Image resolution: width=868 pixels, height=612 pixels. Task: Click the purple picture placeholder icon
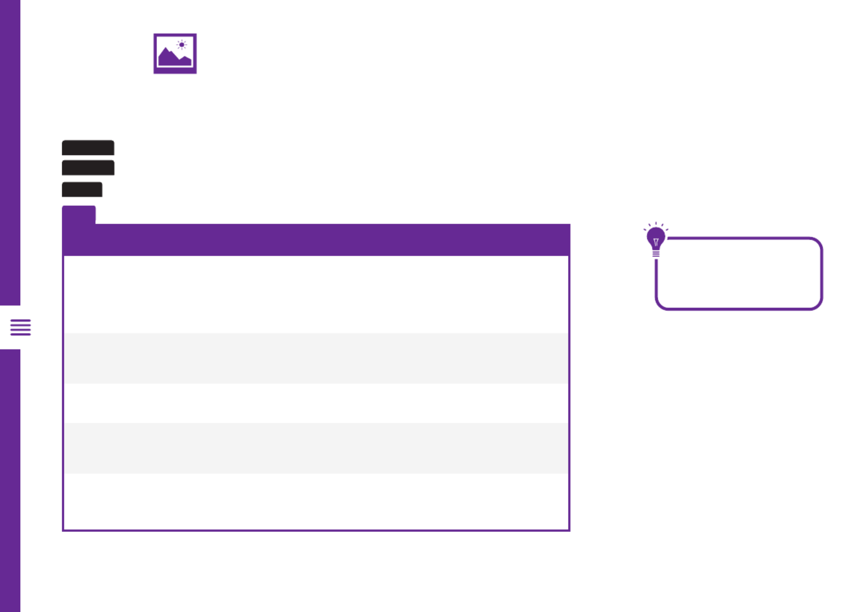click(175, 54)
